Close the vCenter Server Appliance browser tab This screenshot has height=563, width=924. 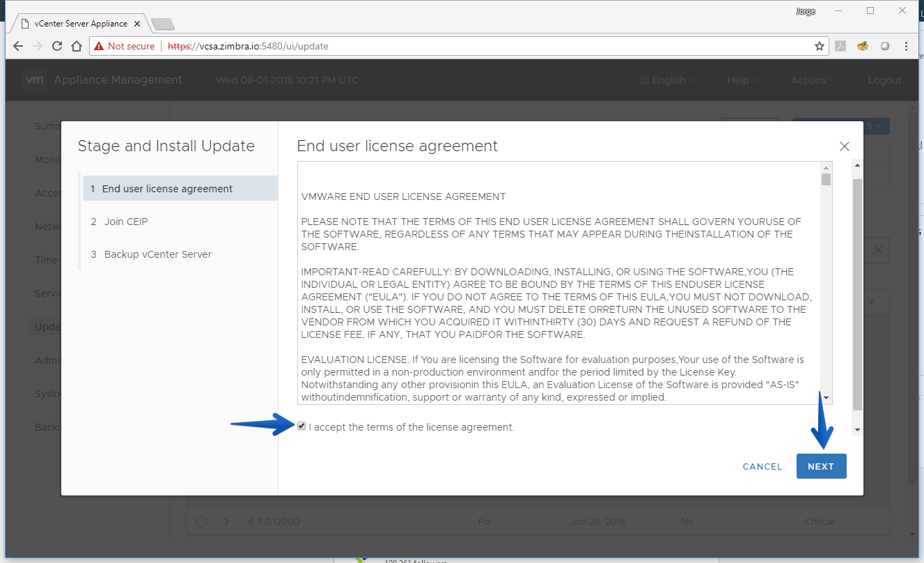pyautogui.click(x=138, y=24)
